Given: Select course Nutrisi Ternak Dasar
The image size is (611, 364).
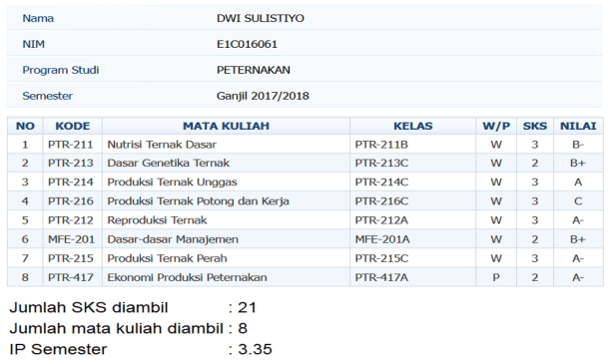Looking at the screenshot, I should (162, 145).
